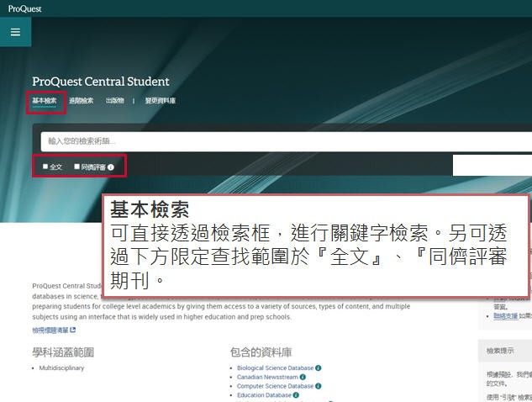Click info icon next to 同儕評審
This screenshot has width=532, height=402.
111,167
